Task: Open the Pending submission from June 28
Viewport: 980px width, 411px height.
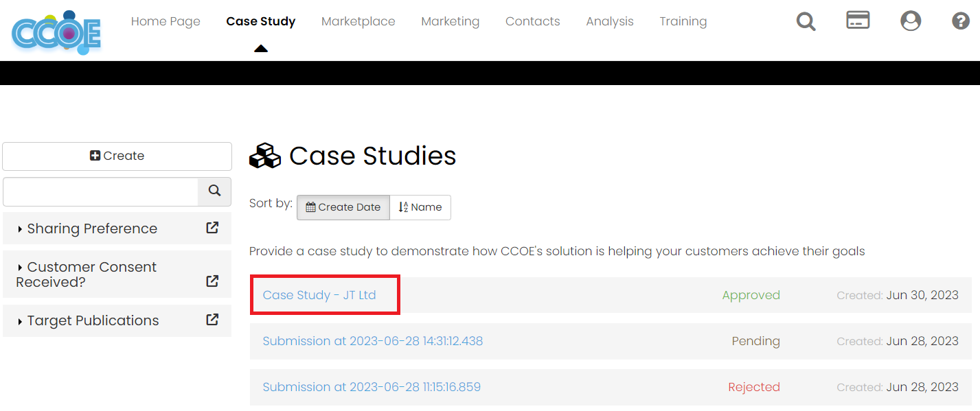Action: (372, 341)
